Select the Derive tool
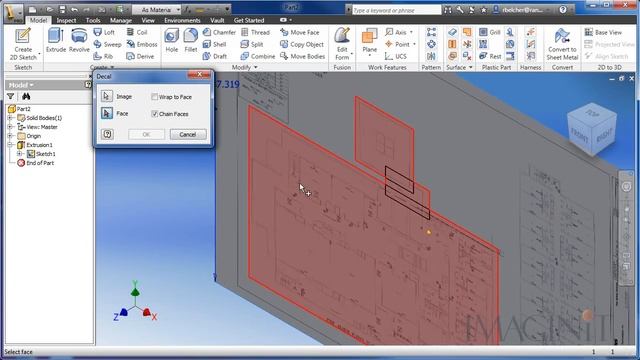The width and height of the screenshot is (640, 360). (x=140, y=56)
